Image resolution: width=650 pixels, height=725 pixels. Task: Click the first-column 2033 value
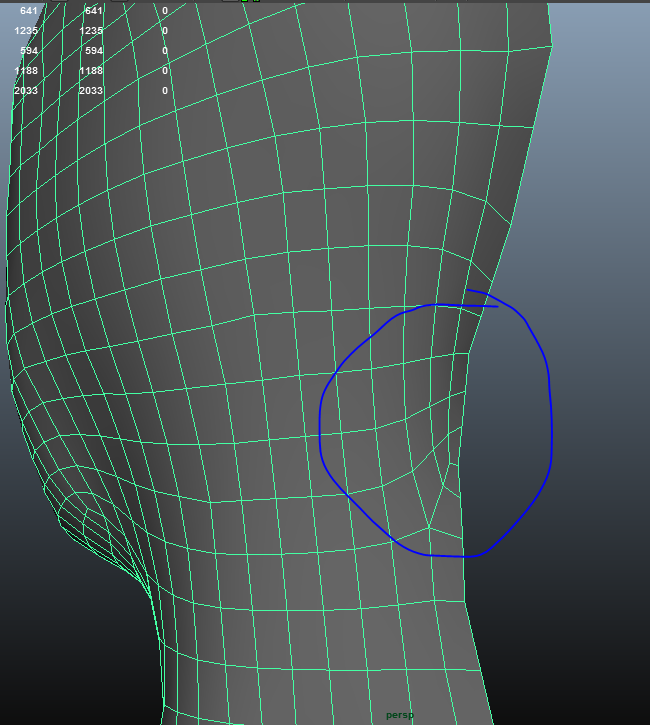(26, 91)
